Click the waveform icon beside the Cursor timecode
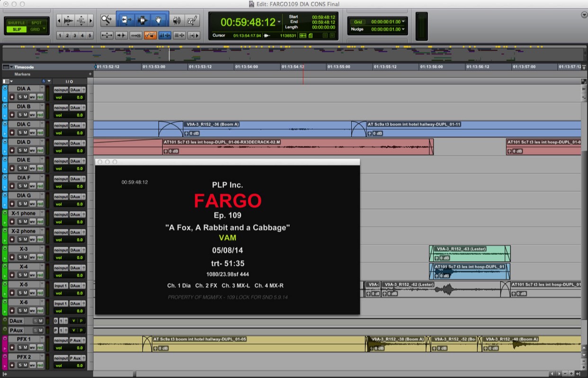 pyautogui.click(x=267, y=36)
